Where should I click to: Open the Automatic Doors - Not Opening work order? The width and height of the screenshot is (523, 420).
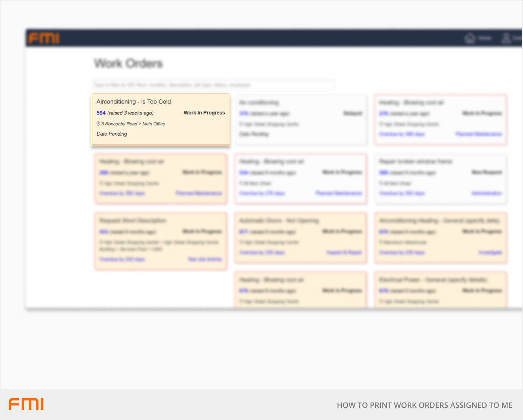pos(279,221)
